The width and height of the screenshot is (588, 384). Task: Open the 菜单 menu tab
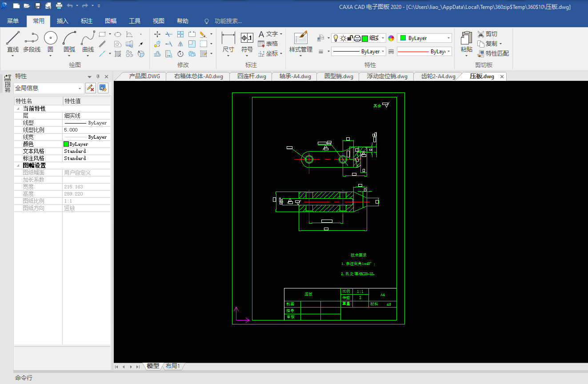click(x=13, y=21)
